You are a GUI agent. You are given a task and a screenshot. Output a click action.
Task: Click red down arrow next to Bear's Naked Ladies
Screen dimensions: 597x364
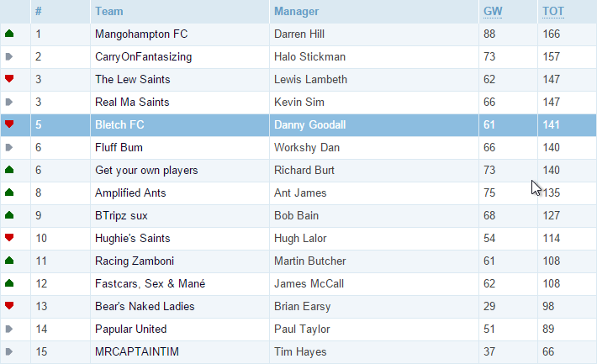[9, 306]
